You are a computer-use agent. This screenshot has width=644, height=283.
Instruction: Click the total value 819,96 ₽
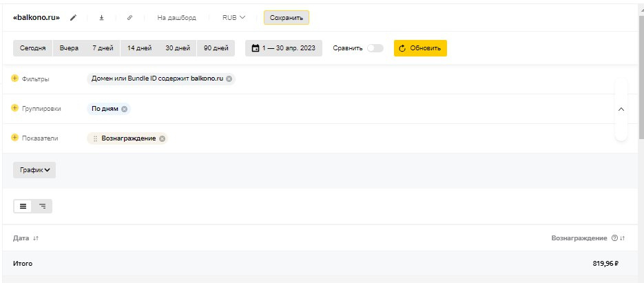[606, 264]
